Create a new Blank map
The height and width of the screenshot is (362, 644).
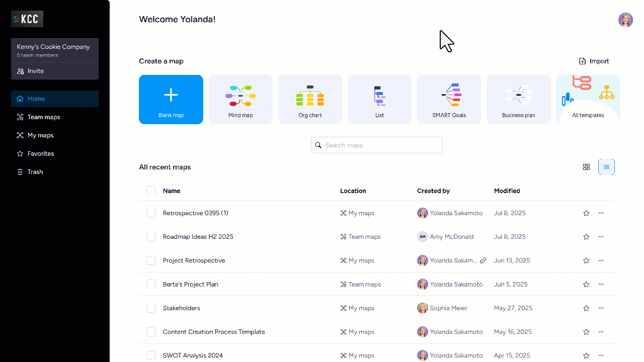(x=171, y=100)
